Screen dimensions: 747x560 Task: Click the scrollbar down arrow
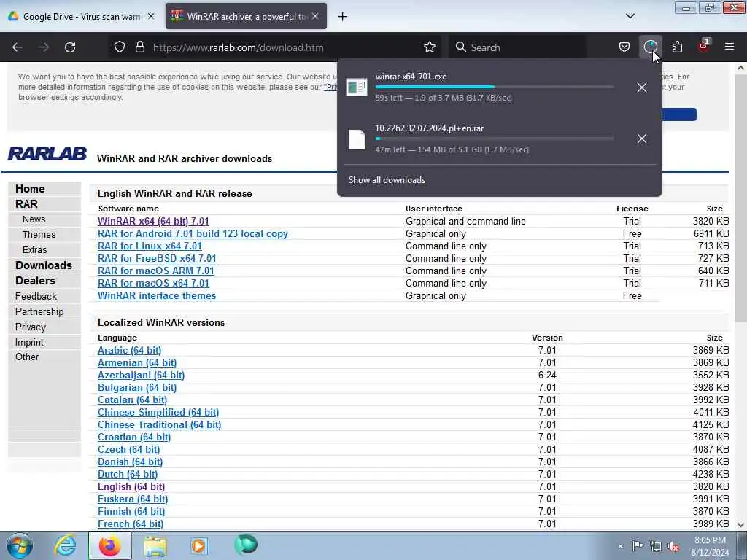click(740, 525)
